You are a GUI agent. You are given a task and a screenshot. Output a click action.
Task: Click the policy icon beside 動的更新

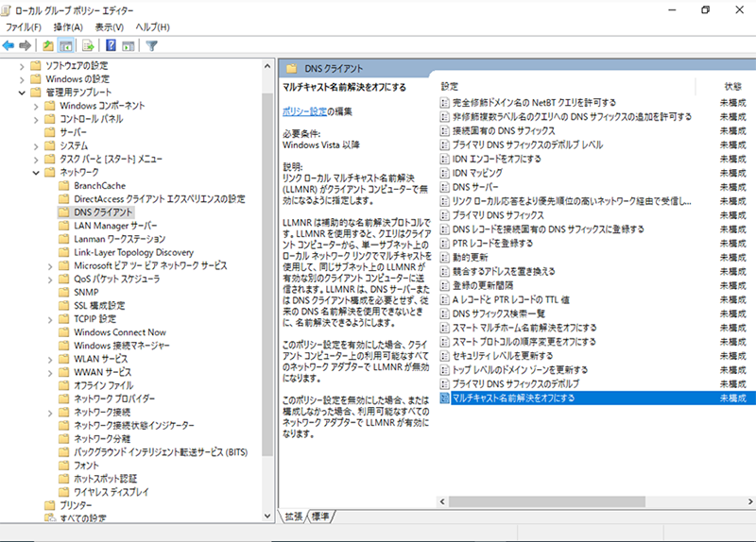point(445,257)
